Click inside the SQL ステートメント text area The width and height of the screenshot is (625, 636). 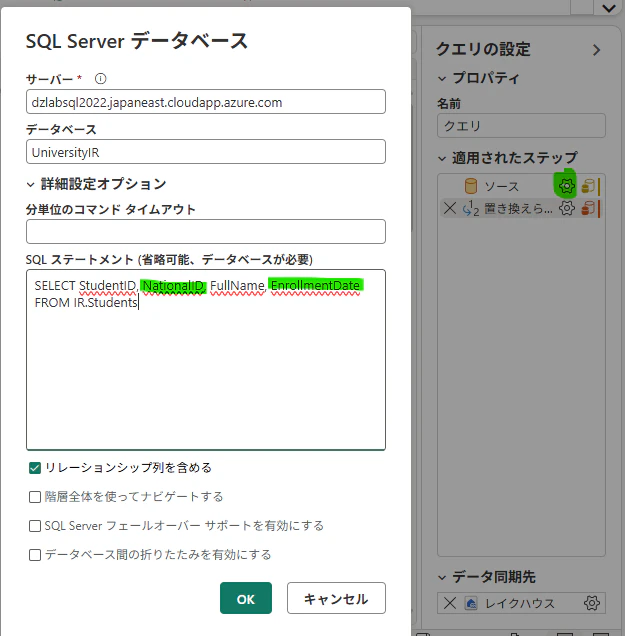(206, 360)
